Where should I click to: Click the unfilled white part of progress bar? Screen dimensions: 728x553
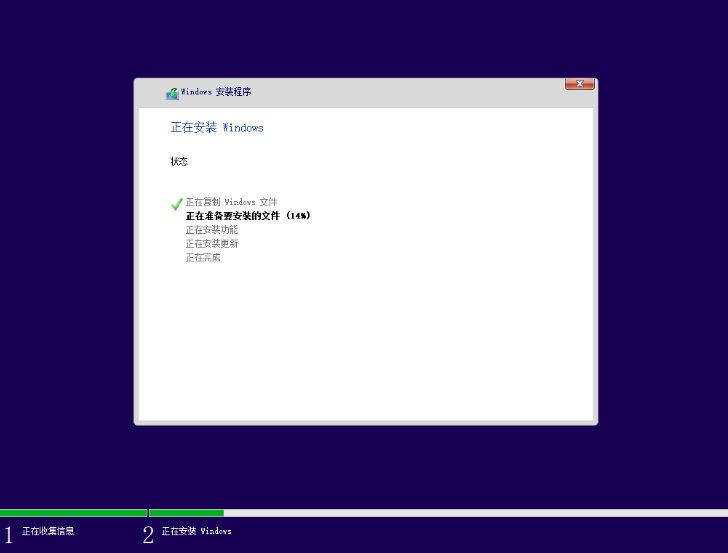point(475,513)
